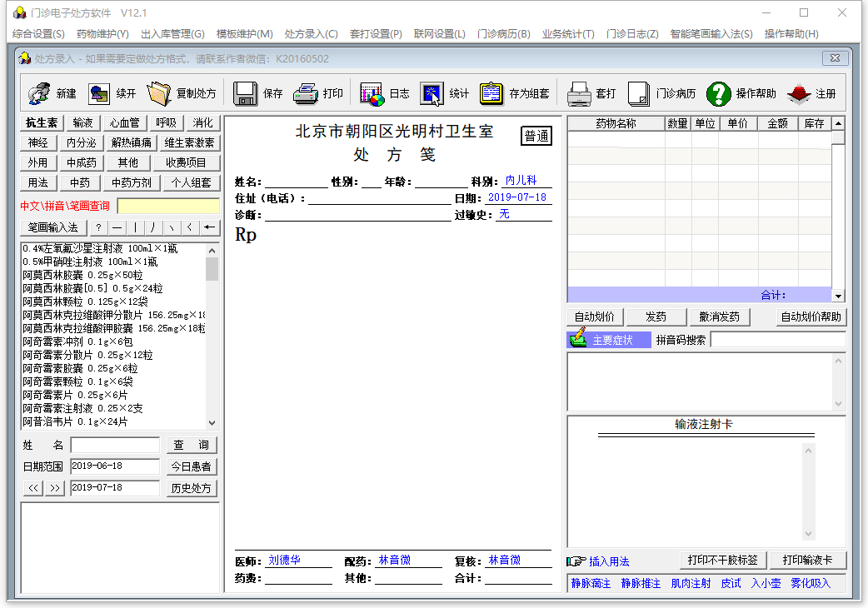This screenshot has width=868, height=608.
Task: Open the 药物维护(Y) menu
Action: pyautogui.click(x=102, y=34)
